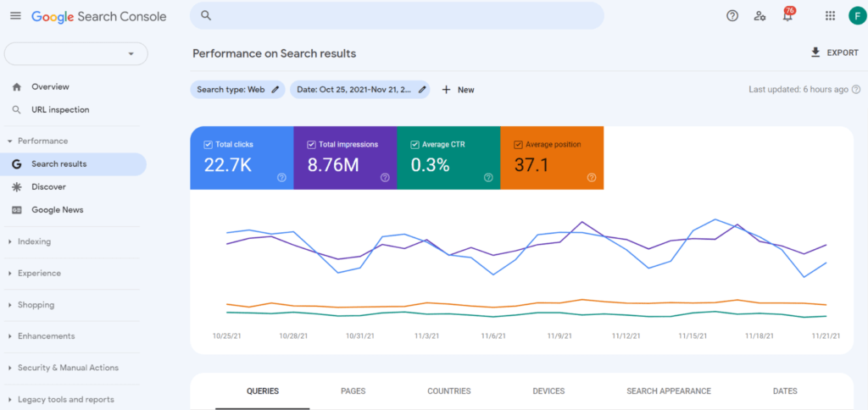Open the hamburger main menu
Screen dimensions: 868x410
[x=15, y=16]
